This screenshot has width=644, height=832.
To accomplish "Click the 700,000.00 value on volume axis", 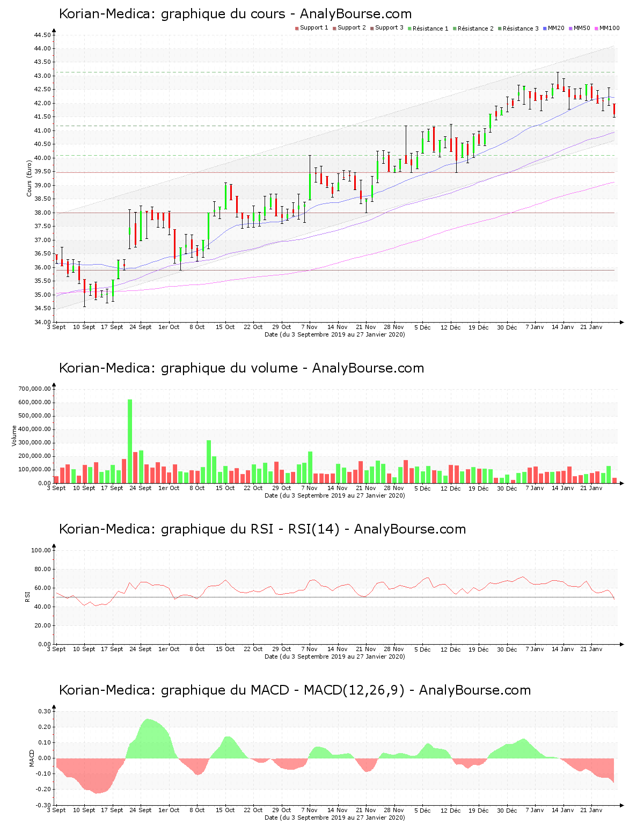I will tap(34, 389).
